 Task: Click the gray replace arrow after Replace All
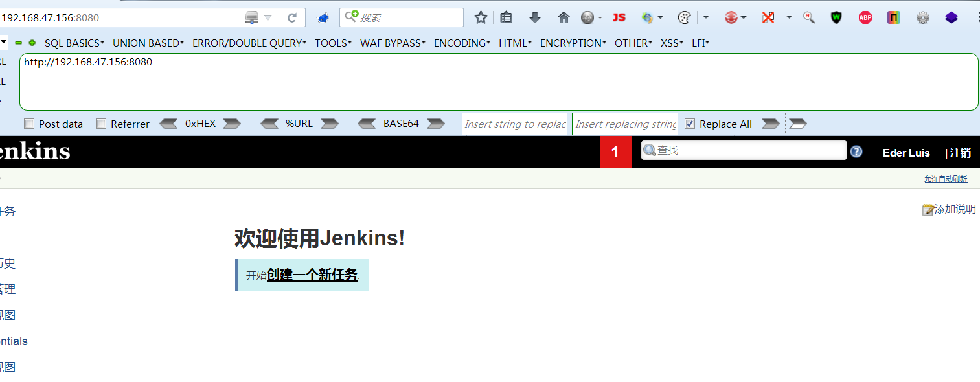[x=770, y=124]
